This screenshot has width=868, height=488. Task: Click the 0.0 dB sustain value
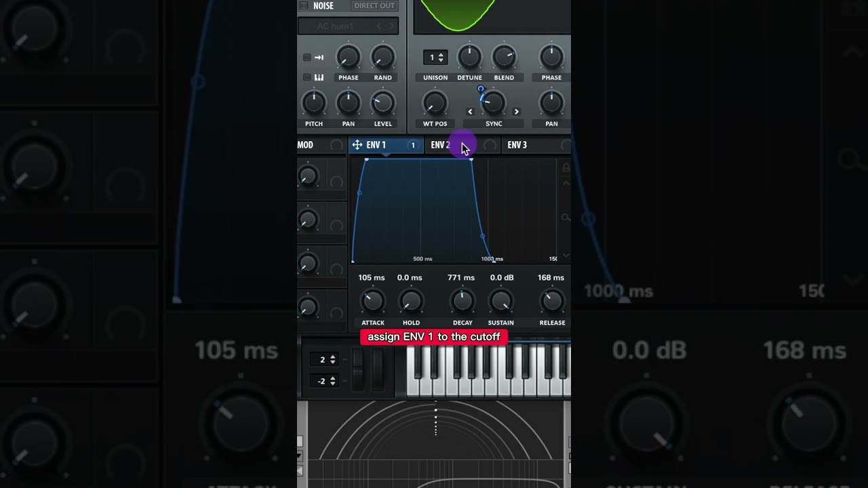502,278
